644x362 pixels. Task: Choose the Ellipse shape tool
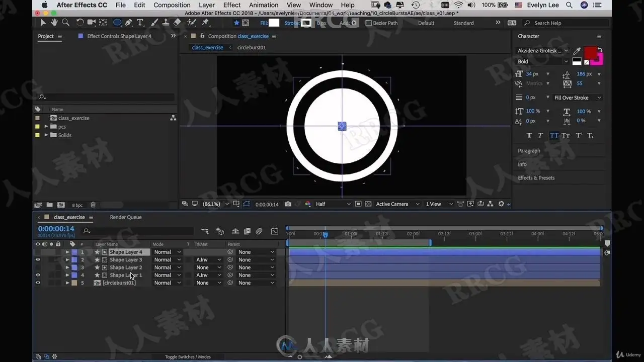[117, 23]
